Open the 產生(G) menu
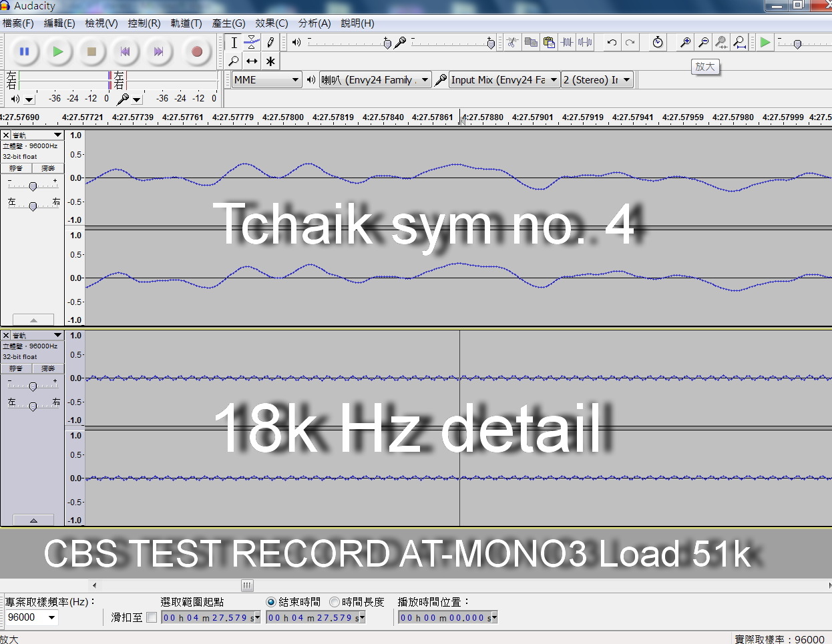 (x=228, y=23)
